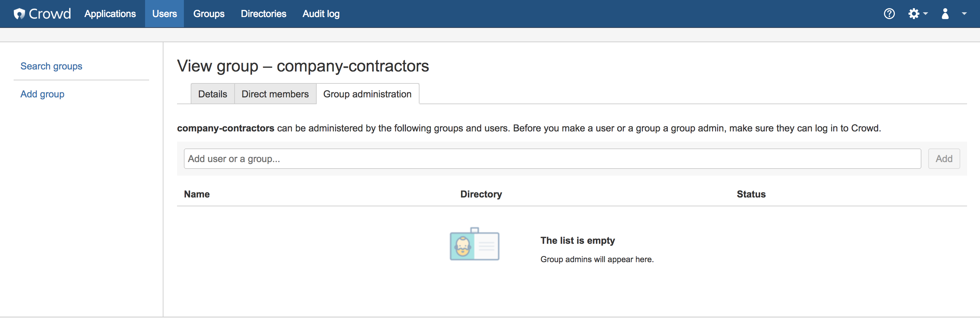Switch to the Details tab
The image size is (980, 318).
[213, 94]
